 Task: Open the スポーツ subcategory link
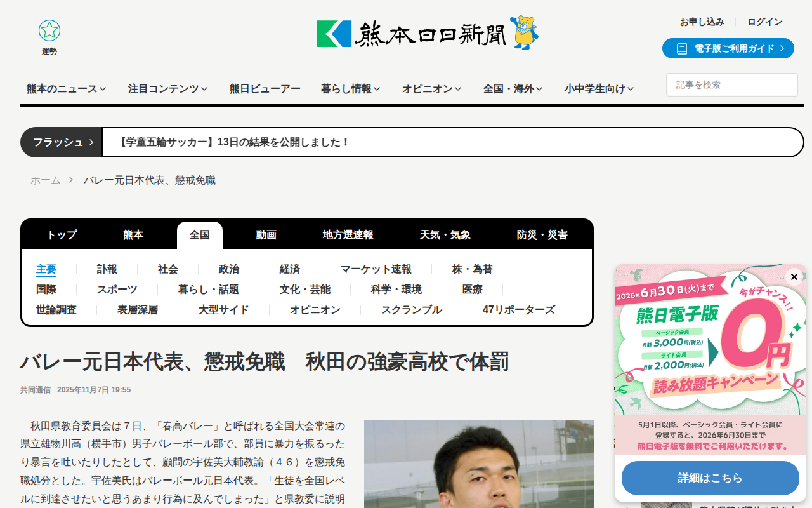click(117, 290)
